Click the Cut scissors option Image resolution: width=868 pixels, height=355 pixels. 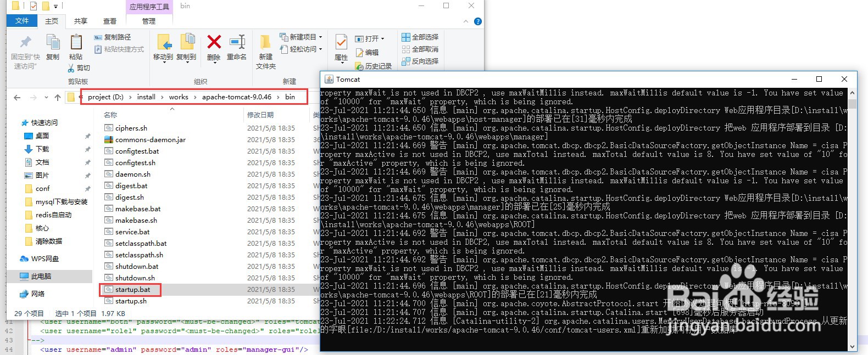[x=79, y=68]
